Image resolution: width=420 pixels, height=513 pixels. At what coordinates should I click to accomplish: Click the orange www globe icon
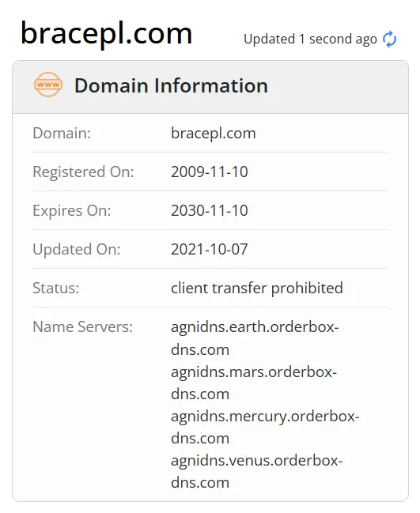pyautogui.click(x=48, y=85)
